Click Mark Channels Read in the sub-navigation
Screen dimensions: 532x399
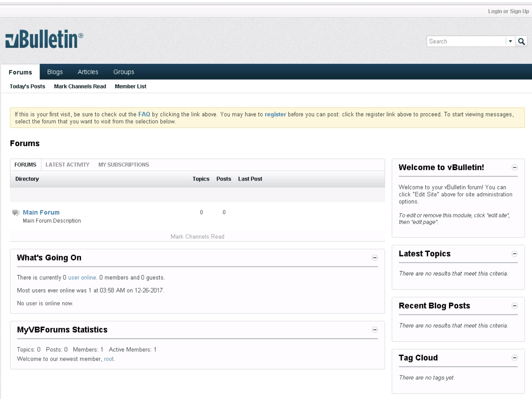click(x=80, y=86)
